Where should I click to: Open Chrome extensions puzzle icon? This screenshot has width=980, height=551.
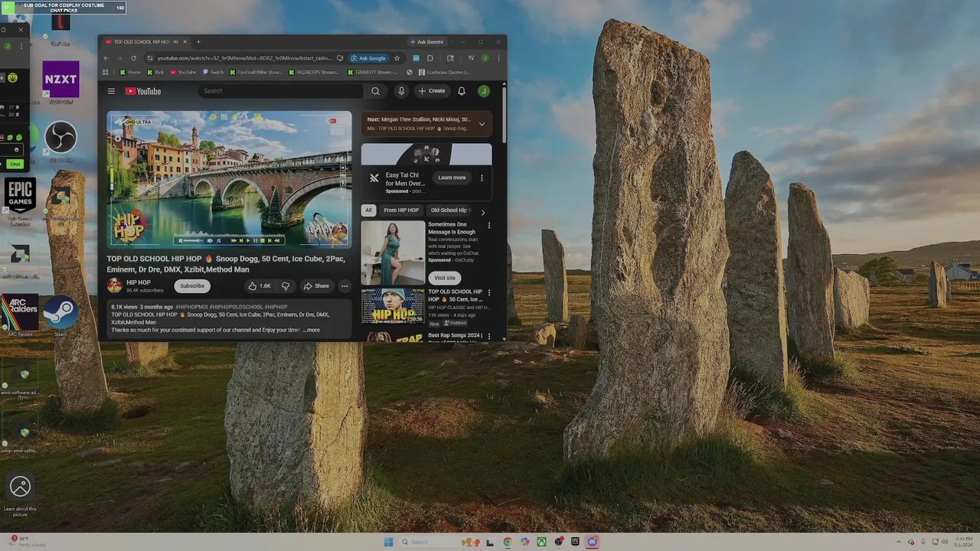(430, 58)
